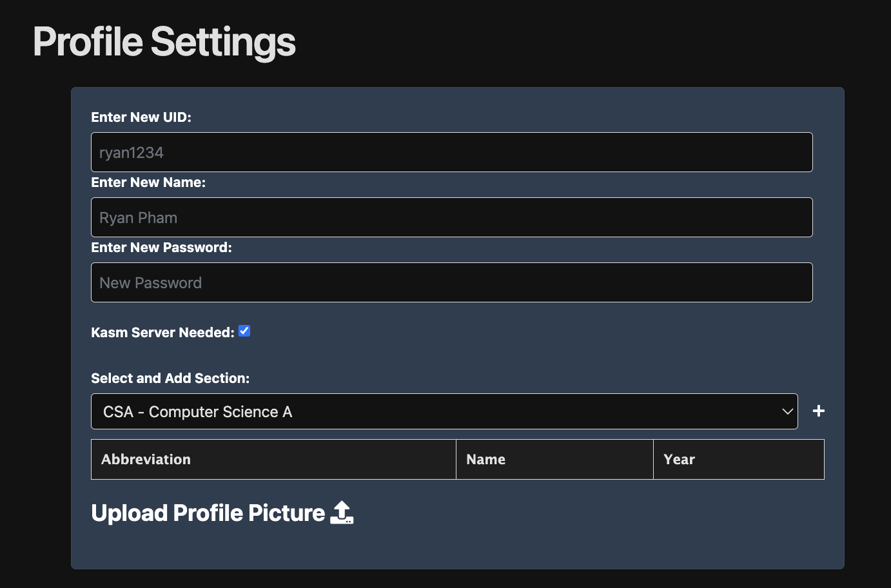This screenshot has height=588, width=891.
Task: Open the CSA - Computer Science A dropdown
Action: pyautogui.click(x=444, y=411)
